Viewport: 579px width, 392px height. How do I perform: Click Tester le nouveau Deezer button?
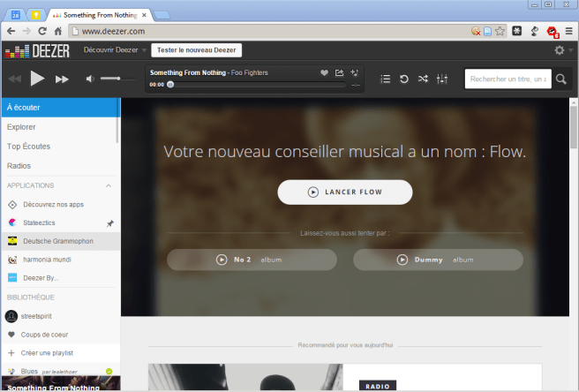pyautogui.click(x=197, y=50)
